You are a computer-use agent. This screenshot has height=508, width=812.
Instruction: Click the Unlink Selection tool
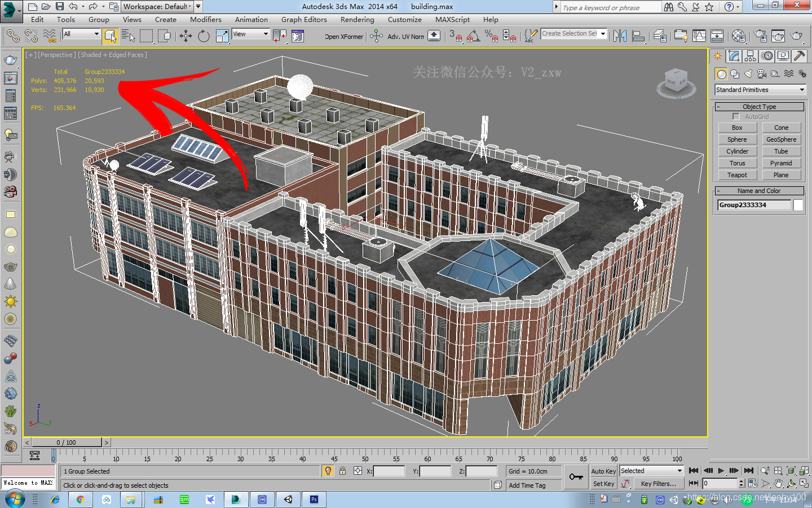click(31, 36)
